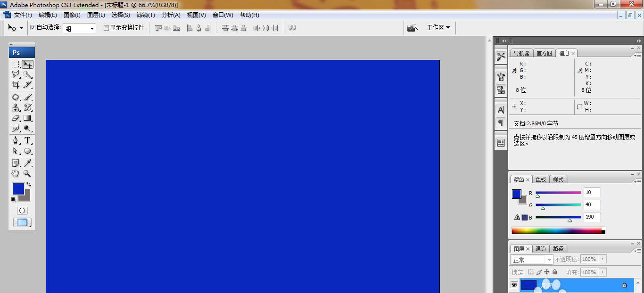Image resolution: width=644 pixels, height=293 pixels.
Task: Toggle lock position icon
Action: 547,272
